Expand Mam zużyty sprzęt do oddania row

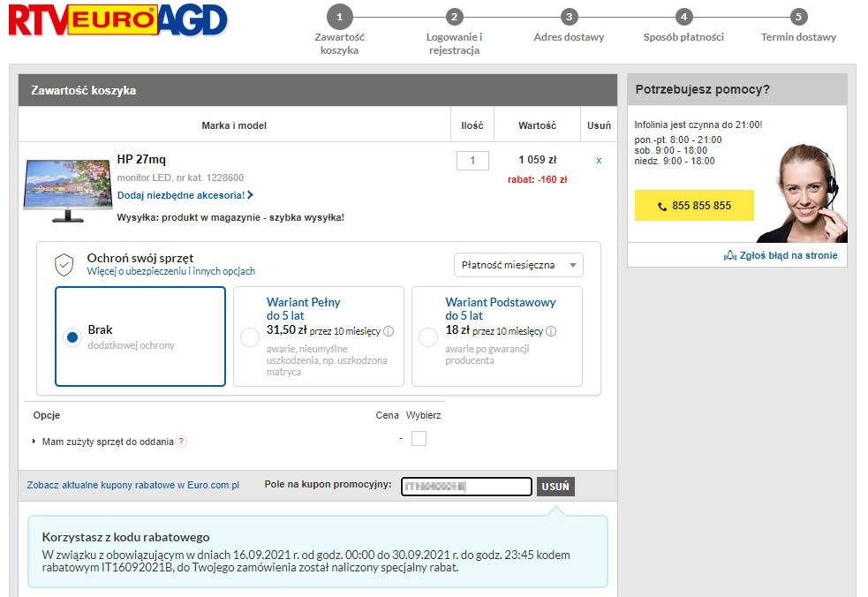(x=34, y=442)
